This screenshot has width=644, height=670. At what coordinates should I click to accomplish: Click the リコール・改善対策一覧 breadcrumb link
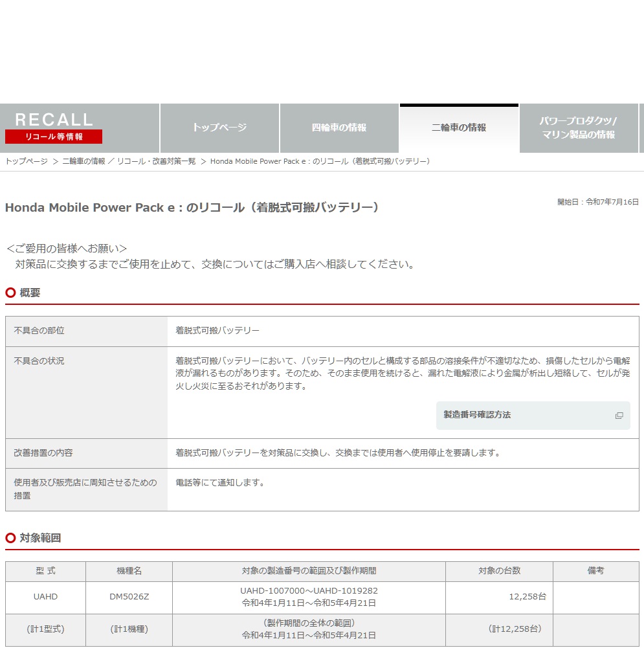pyautogui.click(x=157, y=161)
